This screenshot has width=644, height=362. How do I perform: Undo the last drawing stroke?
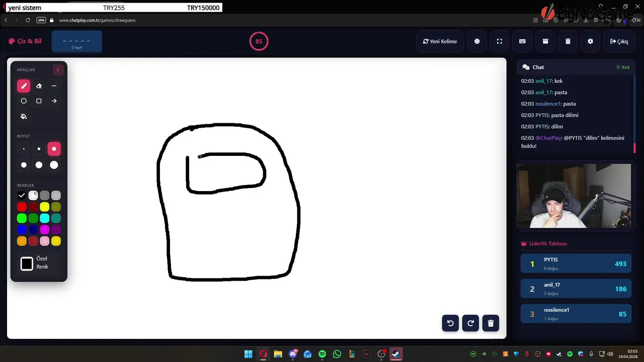450,323
